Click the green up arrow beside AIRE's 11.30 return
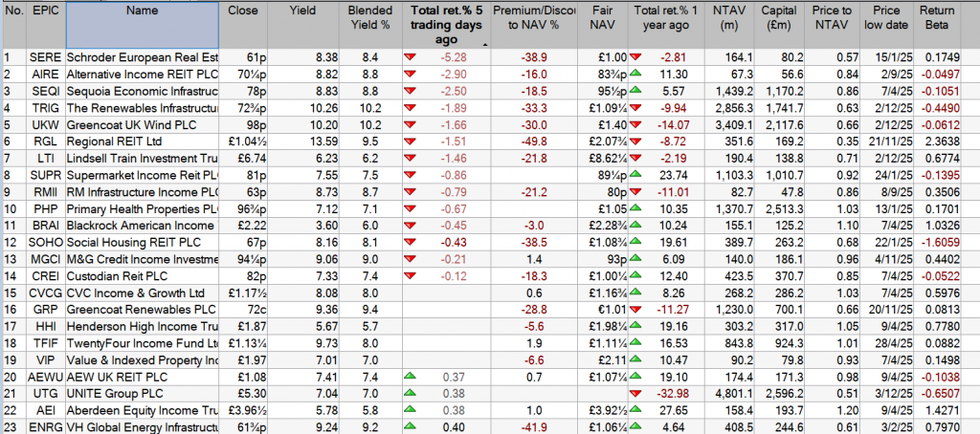 click(x=637, y=74)
